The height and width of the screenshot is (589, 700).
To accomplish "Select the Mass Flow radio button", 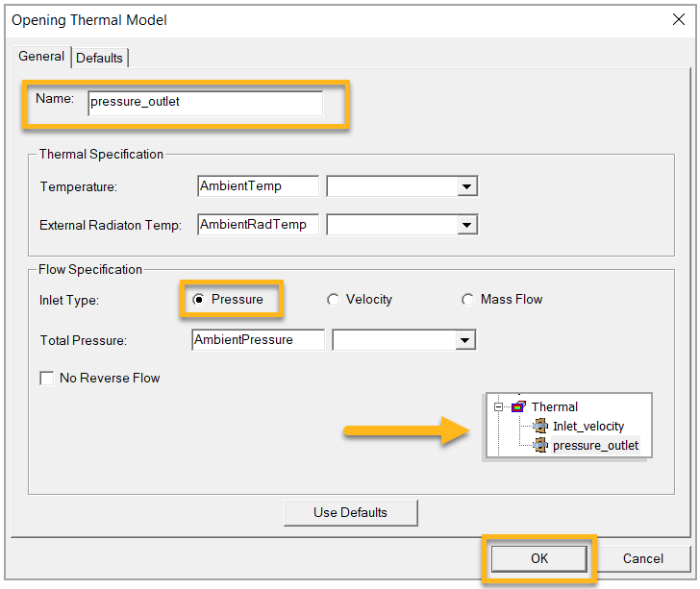I will (468, 300).
